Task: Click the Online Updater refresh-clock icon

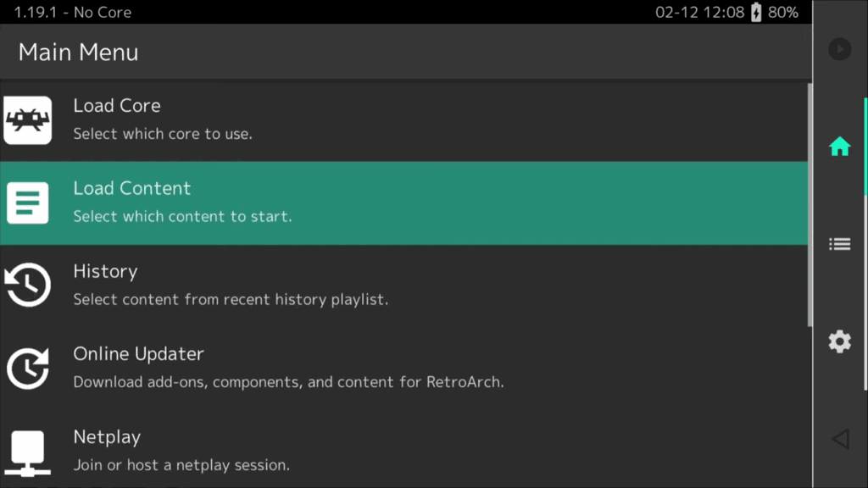Action: click(28, 369)
